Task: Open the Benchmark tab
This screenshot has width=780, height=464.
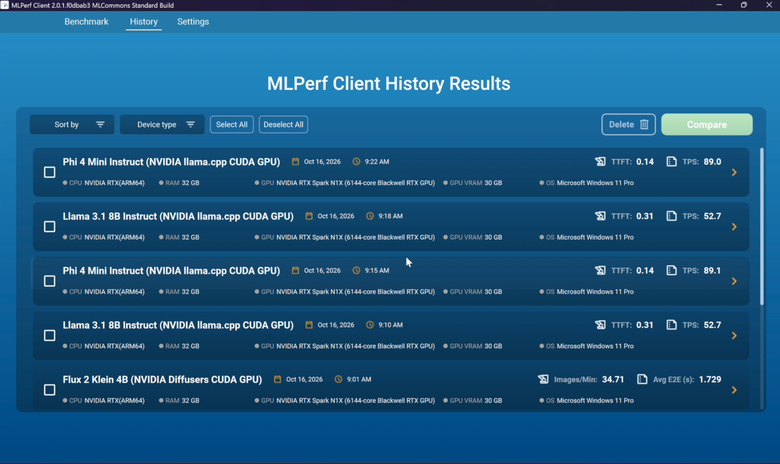Action: 86,22
